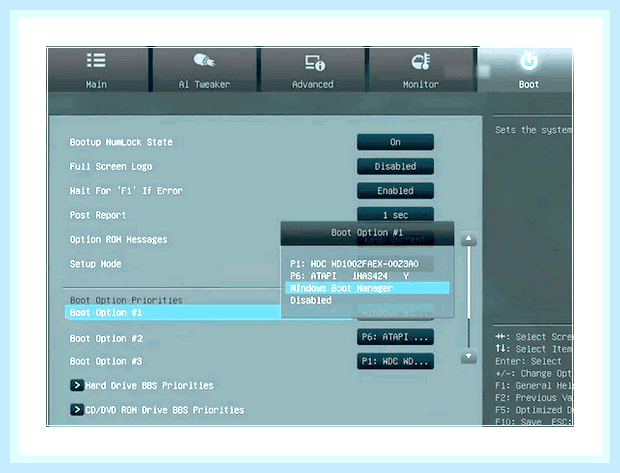Click the +/-: Change Opt hint
This screenshot has height=473, width=620.
(x=533, y=373)
